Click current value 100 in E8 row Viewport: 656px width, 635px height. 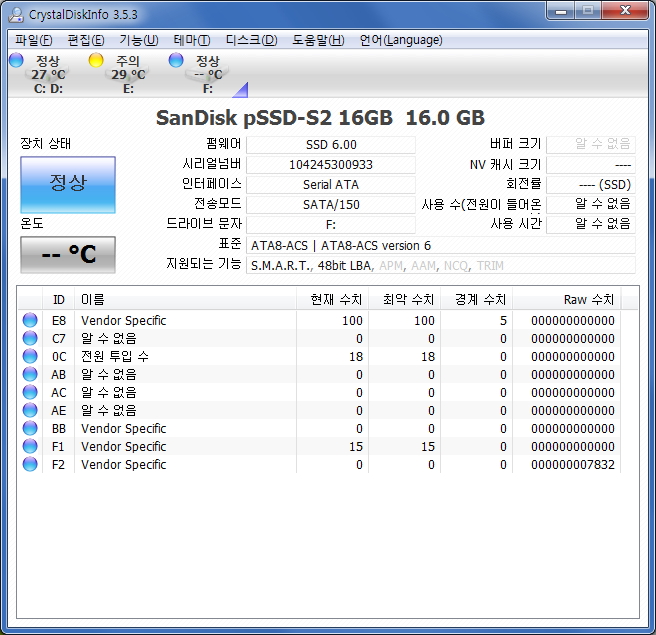coord(352,320)
